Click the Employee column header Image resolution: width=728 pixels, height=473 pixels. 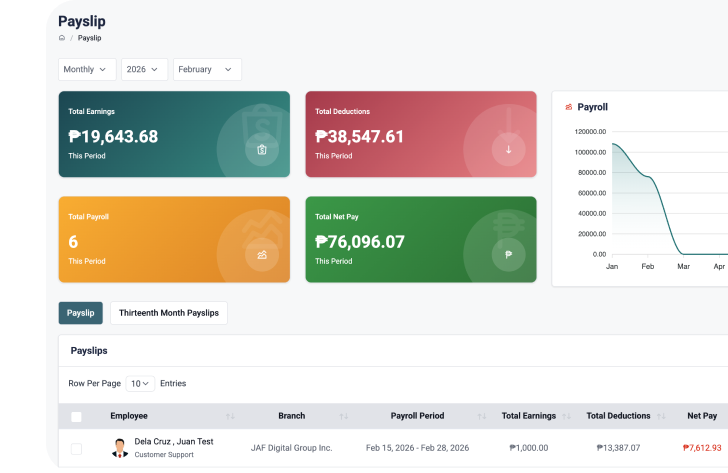129,416
